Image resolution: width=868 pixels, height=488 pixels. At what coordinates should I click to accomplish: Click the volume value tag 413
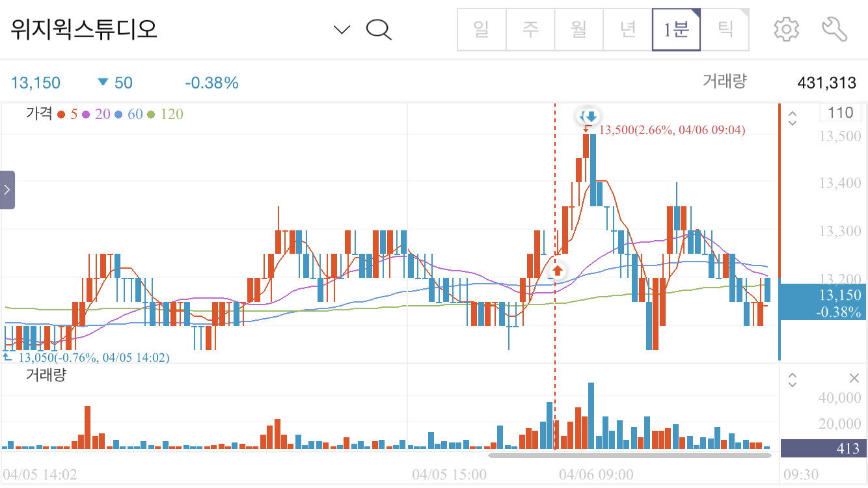[x=824, y=448]
